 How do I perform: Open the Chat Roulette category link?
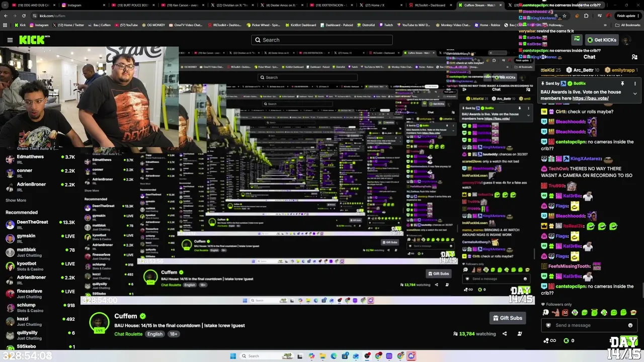point(128,334)
